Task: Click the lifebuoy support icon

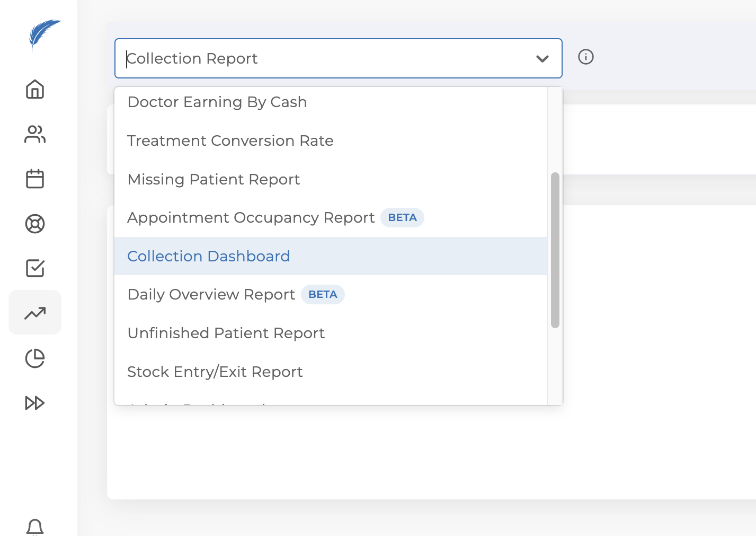Action: (x=35, y=224)
